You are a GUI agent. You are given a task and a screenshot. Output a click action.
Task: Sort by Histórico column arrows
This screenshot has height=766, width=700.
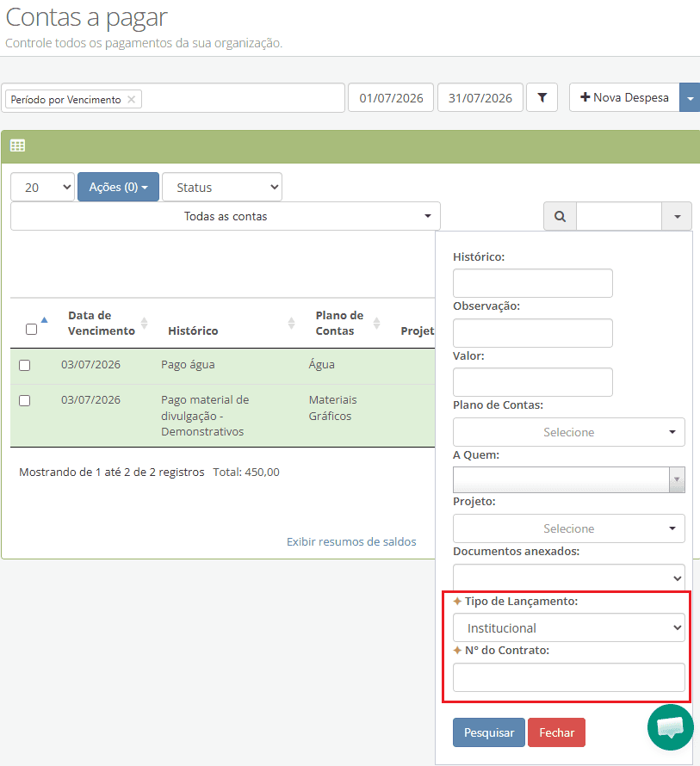pos(291,323)
